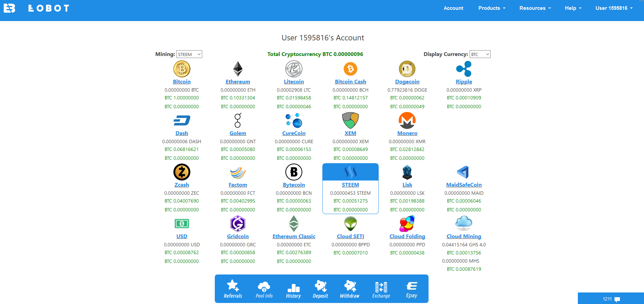Click the Bytecoin logo icon
The height and width of the screenshot is (304, 644).
294,172
